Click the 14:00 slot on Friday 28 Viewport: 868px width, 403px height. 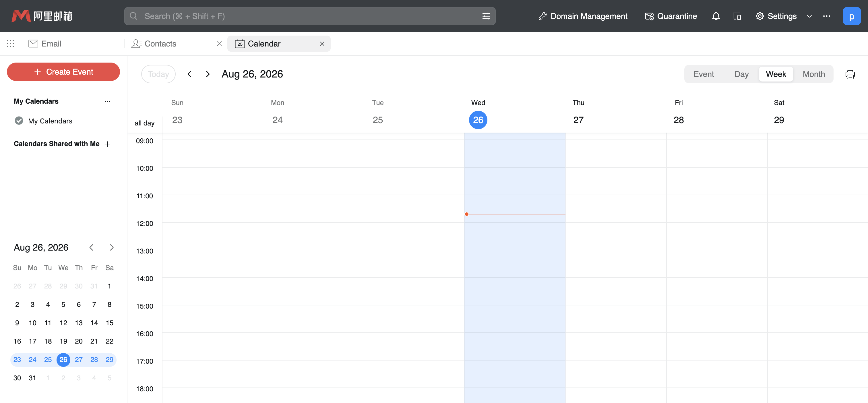[717, 291]
